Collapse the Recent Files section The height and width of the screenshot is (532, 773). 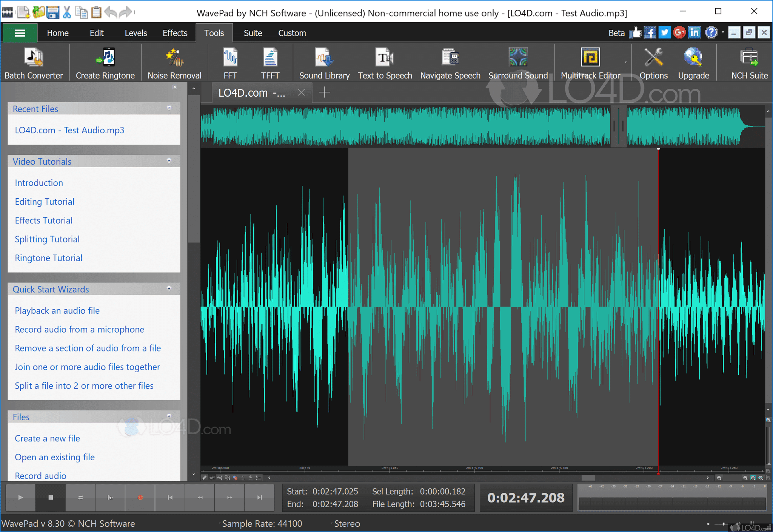tap(169, 108)
